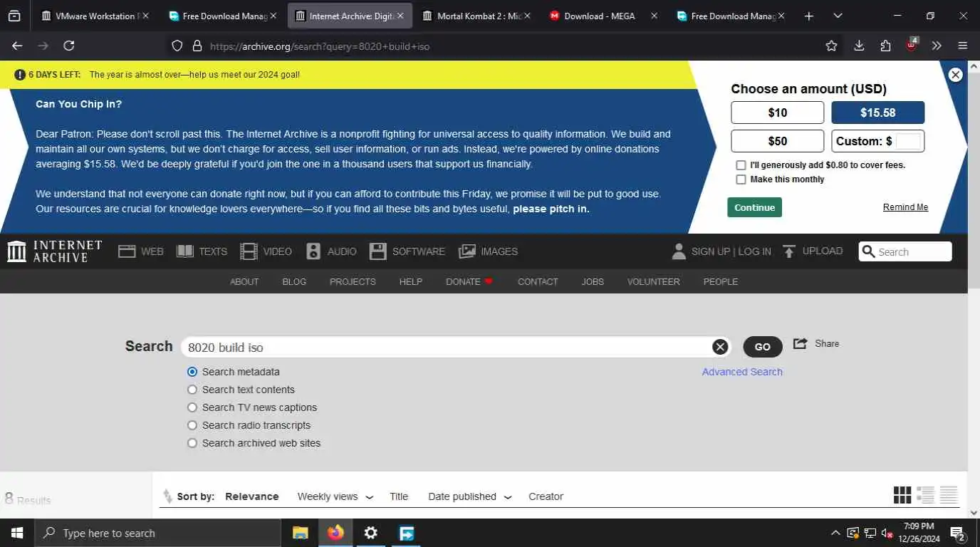Open the VOLUNTEER menu link
The width and height of the screenshot is (980, 547).
coord(654,281)
